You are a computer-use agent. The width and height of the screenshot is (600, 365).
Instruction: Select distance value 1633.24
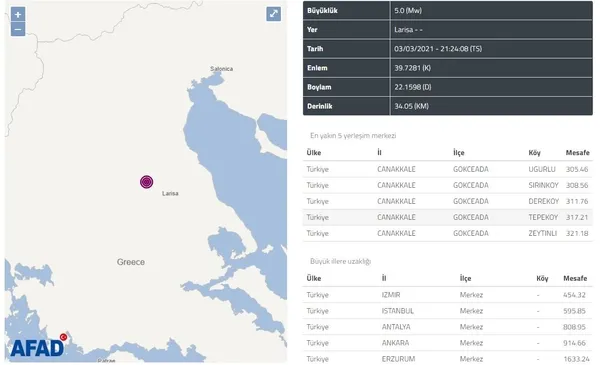pos(576,359)
